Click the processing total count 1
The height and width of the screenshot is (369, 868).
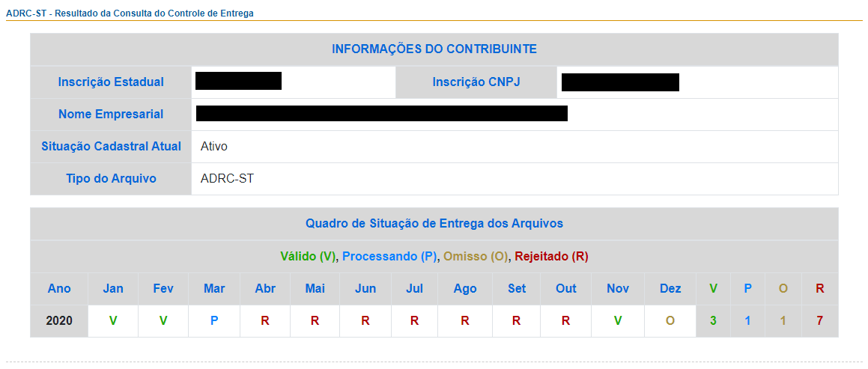(748, 321)
